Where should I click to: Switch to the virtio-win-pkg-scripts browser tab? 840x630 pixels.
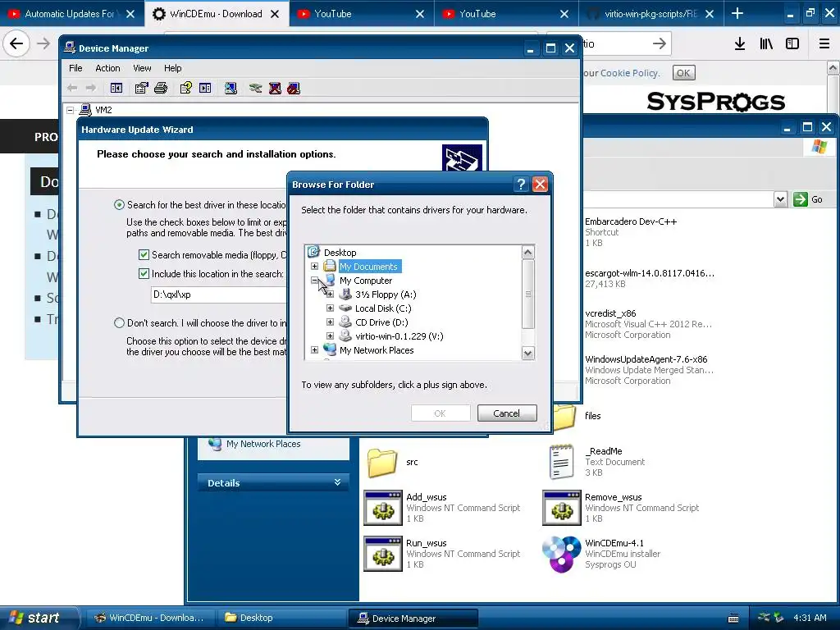(651, 14)
